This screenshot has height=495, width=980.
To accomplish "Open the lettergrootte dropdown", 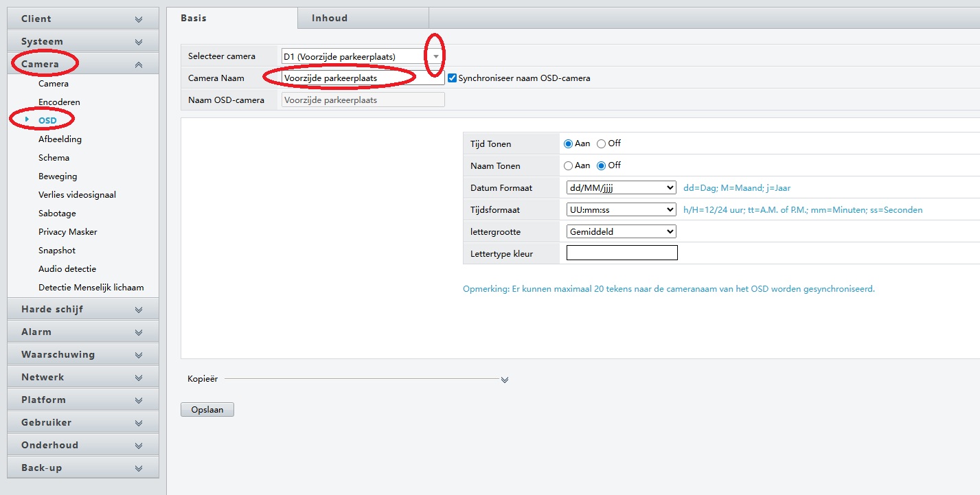I will click(x=621, y=231).
